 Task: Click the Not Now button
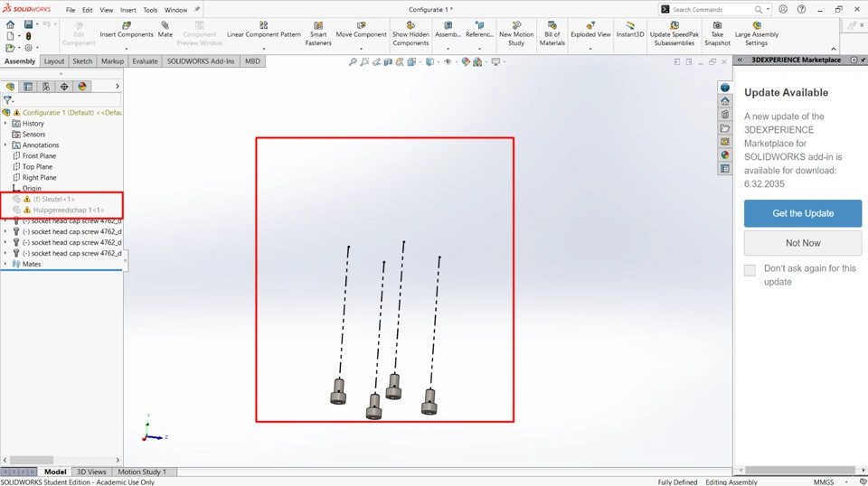pyautogui.click(x=803, y=243)
